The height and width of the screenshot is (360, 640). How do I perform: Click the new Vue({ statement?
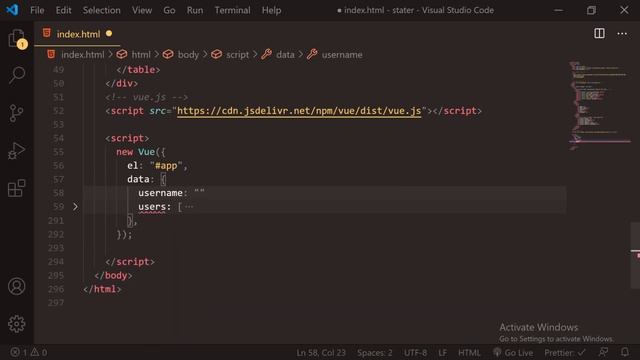141,152
